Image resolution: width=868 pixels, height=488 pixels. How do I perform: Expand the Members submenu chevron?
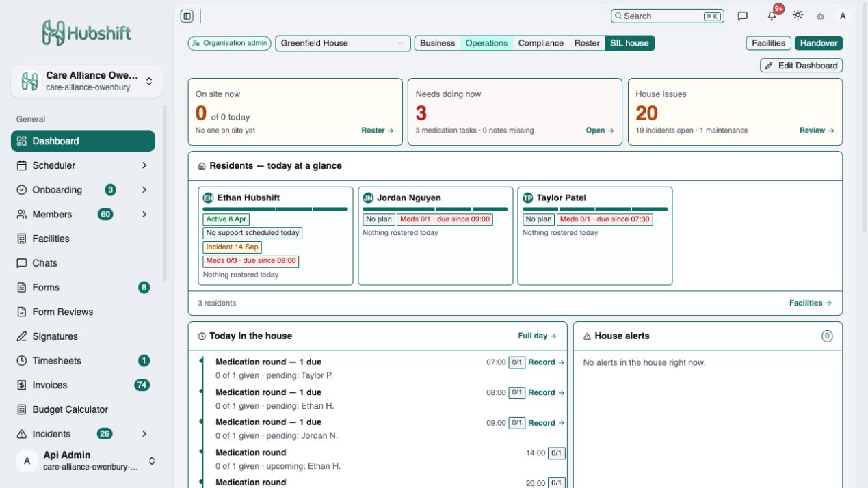click(144, 214)
